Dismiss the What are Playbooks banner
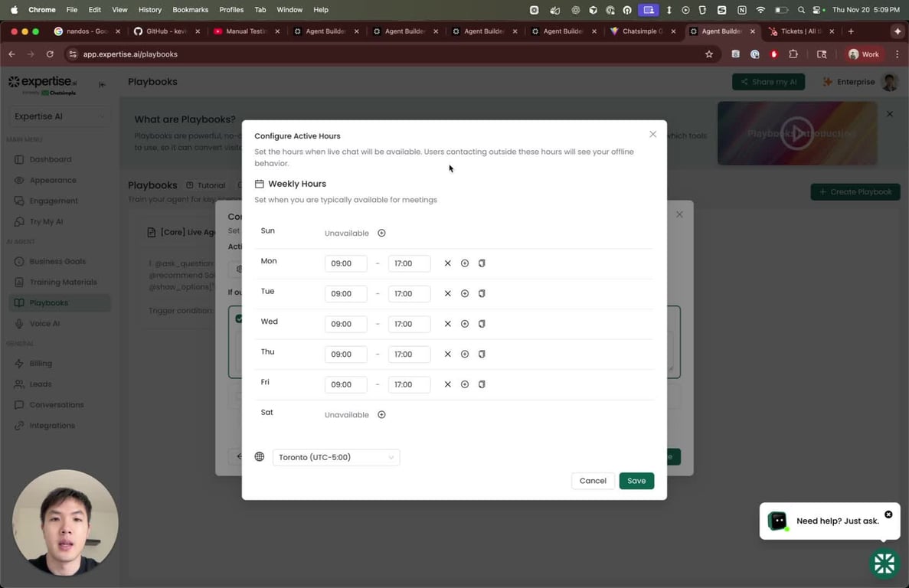 (890, 114)
